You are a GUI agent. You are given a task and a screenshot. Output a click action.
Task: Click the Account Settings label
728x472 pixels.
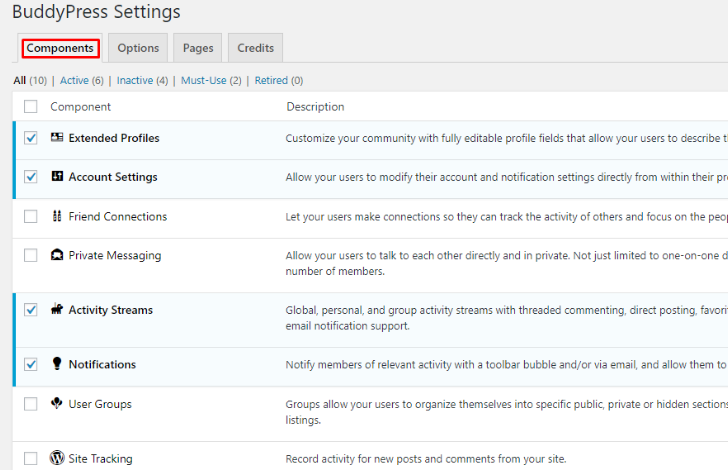pos(113,177)
